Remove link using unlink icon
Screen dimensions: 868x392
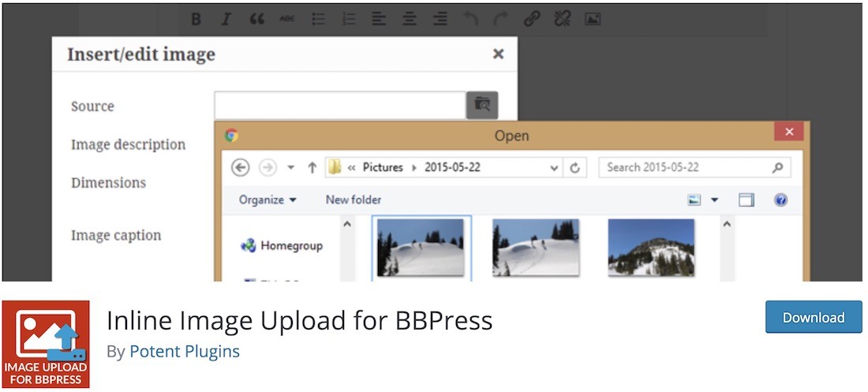[x=562, y=20]
